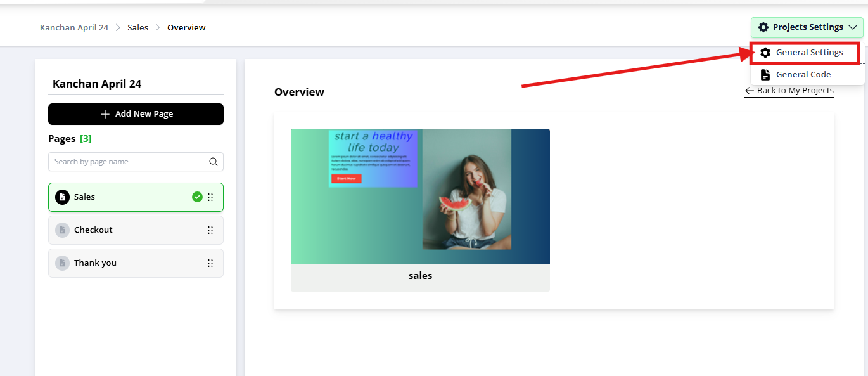Image resolution: width=868 pixels, height=376 pixels.
Task: Select the Checkout page in list
Action: (136, 230)
